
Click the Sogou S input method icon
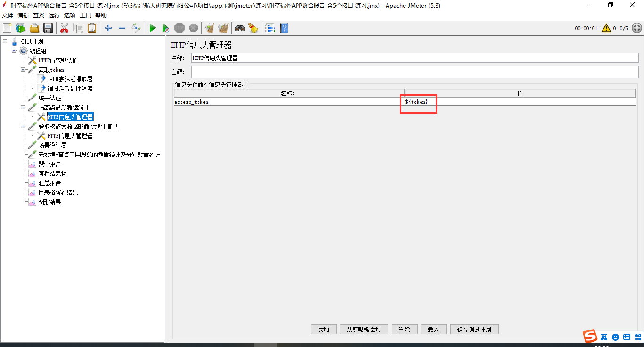[x=590, y=337]
